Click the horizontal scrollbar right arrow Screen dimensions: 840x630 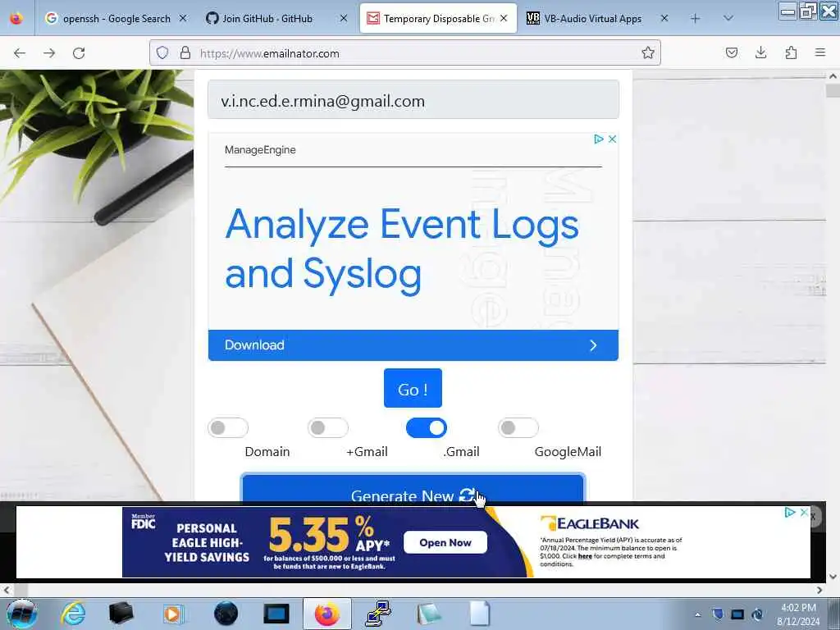click(819, 590)
